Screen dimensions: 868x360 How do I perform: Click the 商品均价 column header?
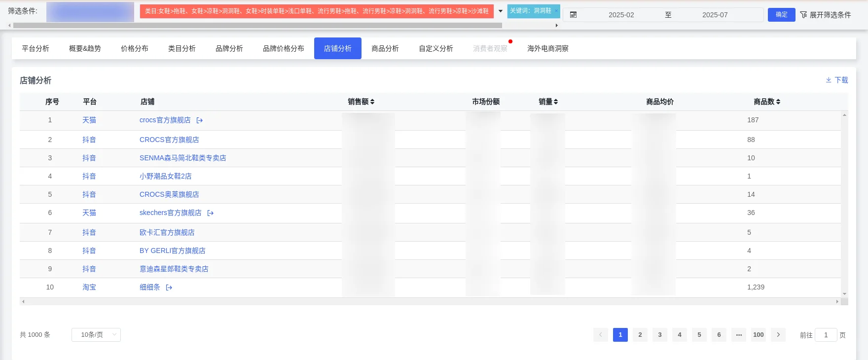(660, 102)
